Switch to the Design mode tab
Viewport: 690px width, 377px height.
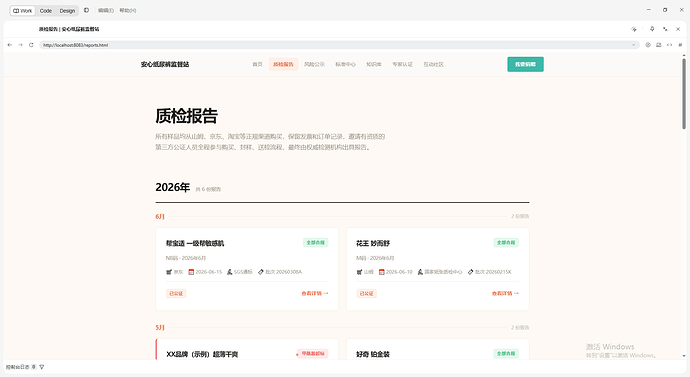pyautogui.click(x=67, y=11)
